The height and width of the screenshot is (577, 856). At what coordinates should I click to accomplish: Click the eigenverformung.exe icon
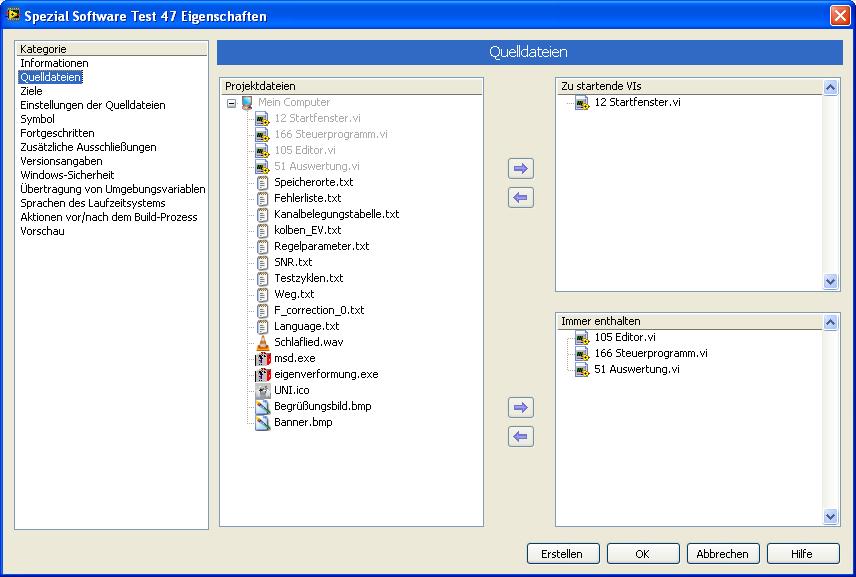pos(263,374)
